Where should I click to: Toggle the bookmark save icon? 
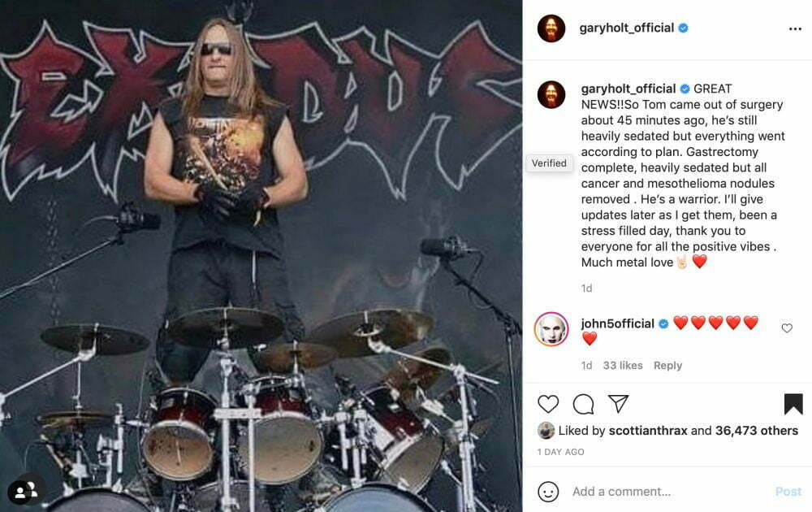pyautogui.click(x=793, y=404)
